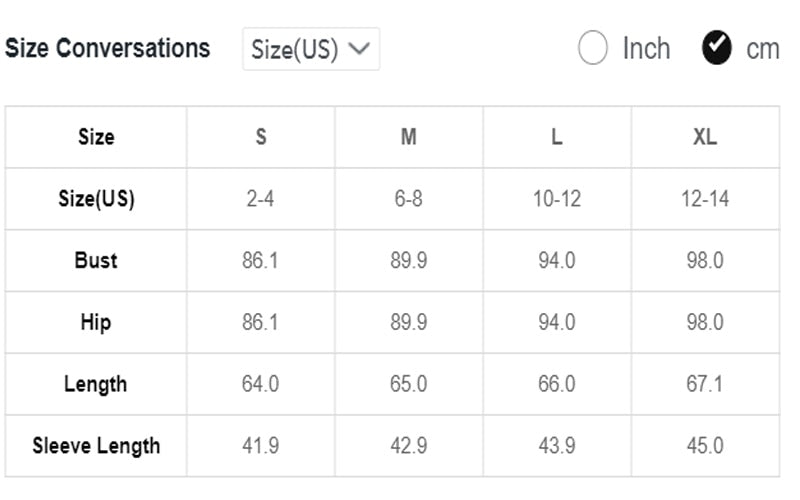
Task: Click the Sleeve Length row label
Action: 96,446
